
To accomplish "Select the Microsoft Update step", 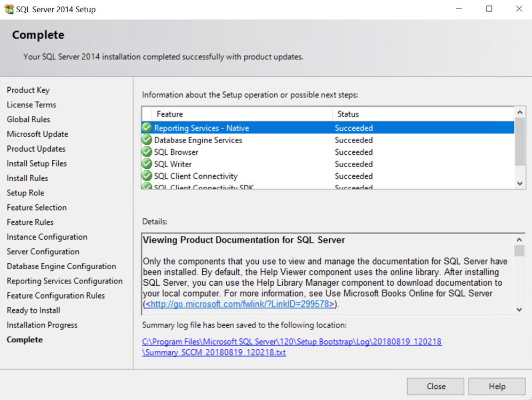I will pyautogui.click(x=37, y=134).
